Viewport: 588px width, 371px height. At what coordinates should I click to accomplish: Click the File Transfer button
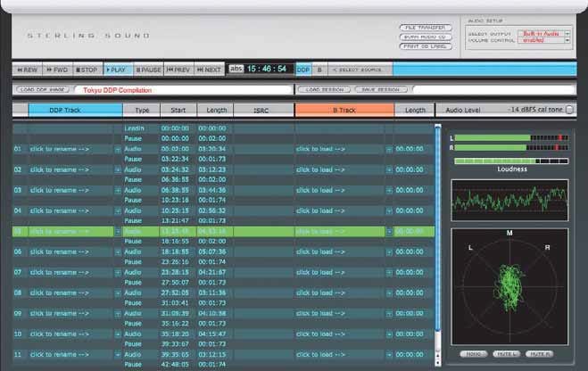(426, 28)
